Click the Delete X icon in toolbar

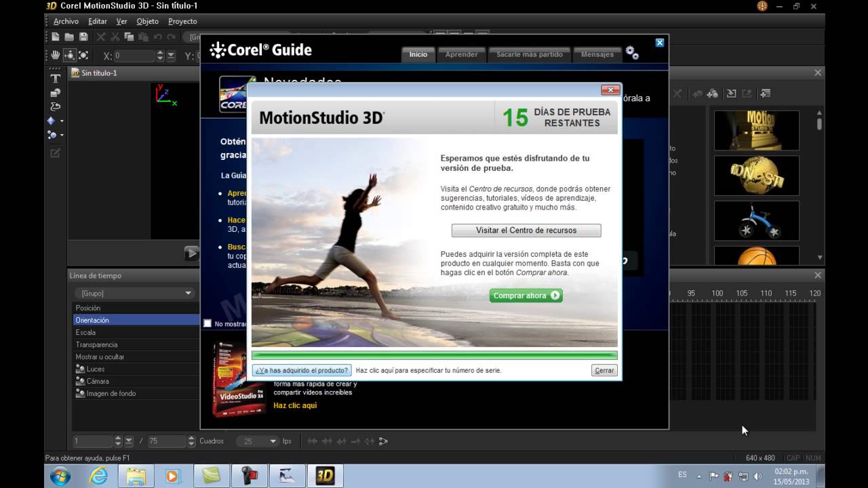pos(101,37)
